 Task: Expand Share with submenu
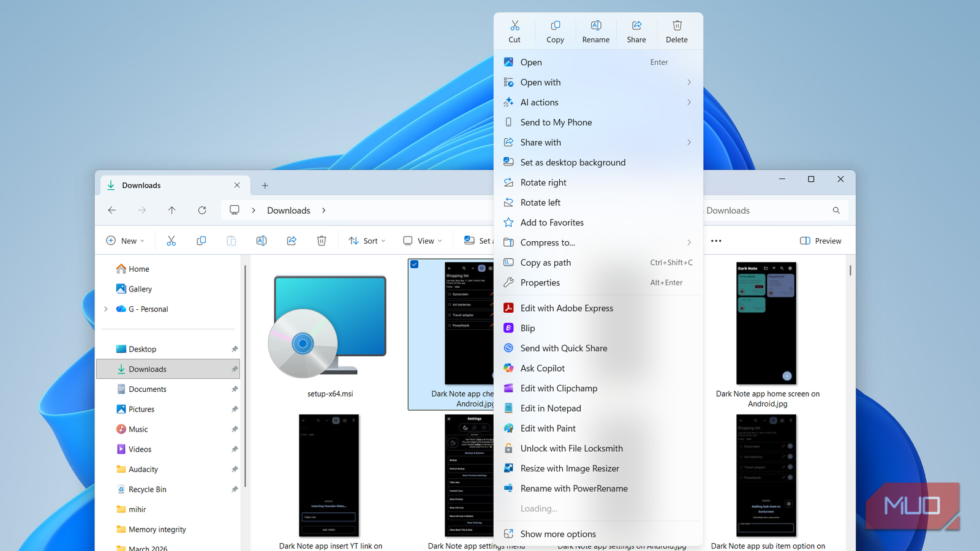[x=598, y=143]
